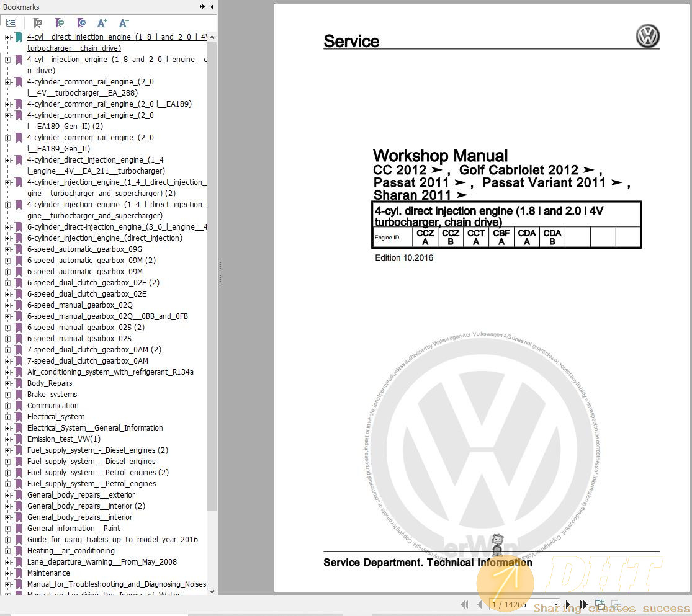Click the bookmarks vertical scrollbar thumb
692x616 pixels.
click(212, 276)
